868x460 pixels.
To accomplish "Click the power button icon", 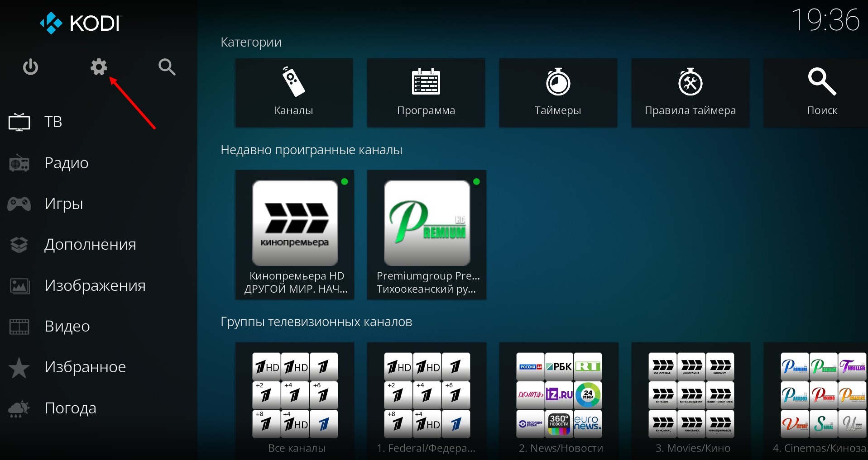I will pos(30,67).
